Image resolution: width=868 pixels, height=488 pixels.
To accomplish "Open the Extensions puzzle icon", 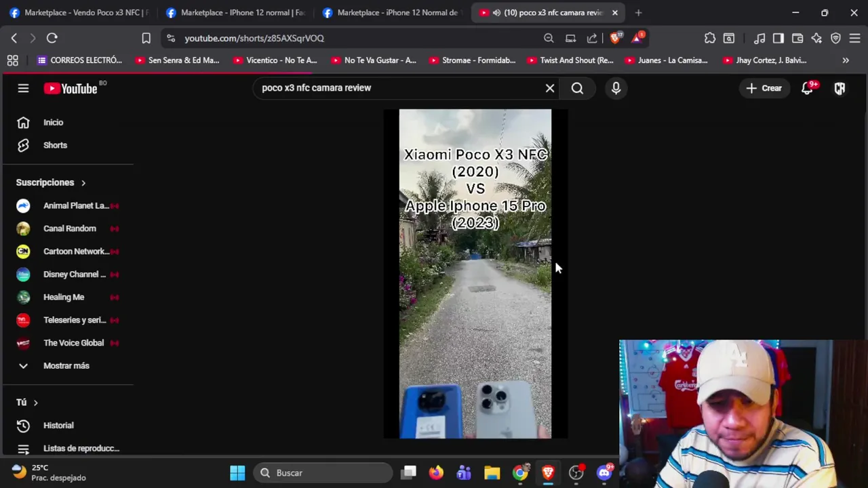I will [x=710, y=39].
